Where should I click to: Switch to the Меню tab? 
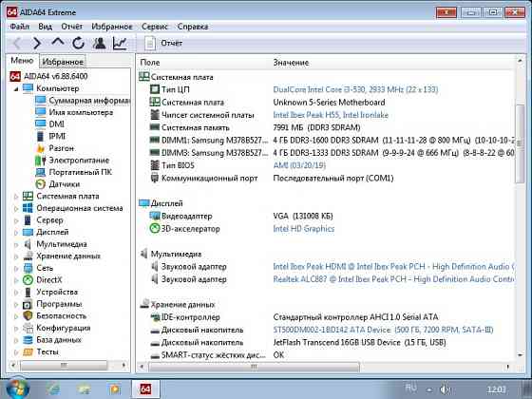(x=22, y=61)
